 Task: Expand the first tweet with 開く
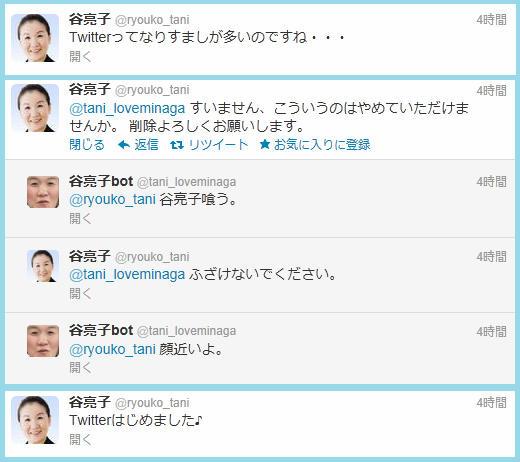(x=80, y=56)
